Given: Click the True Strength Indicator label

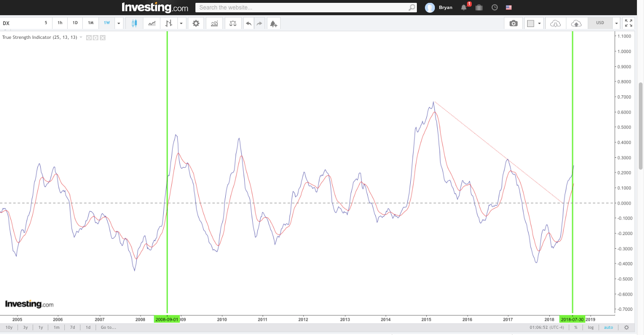Looking at the screenshot, I should point(40,37).
